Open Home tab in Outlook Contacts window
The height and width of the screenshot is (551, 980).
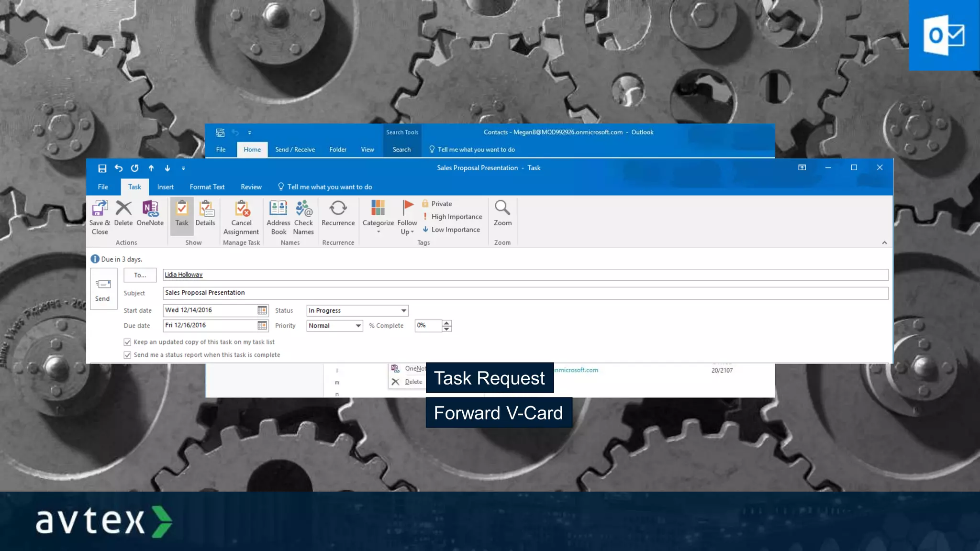pyautogui.click(x=252, y=150)
